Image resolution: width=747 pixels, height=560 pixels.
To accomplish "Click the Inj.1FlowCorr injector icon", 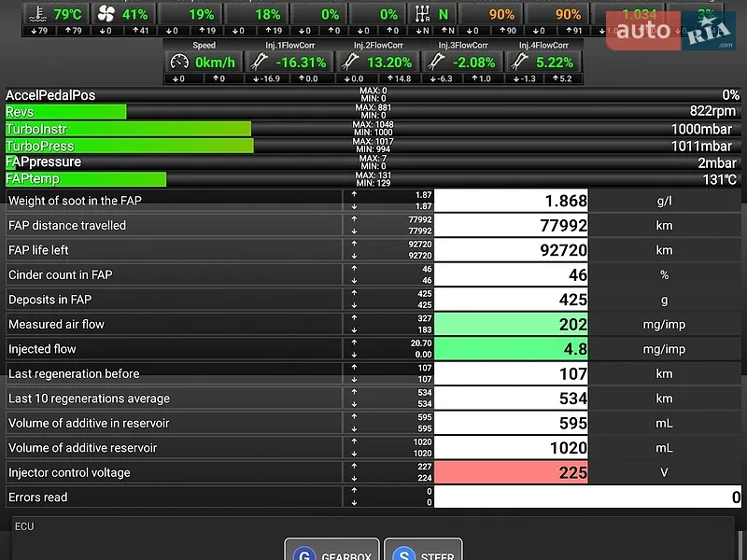I will click(260, 62).
